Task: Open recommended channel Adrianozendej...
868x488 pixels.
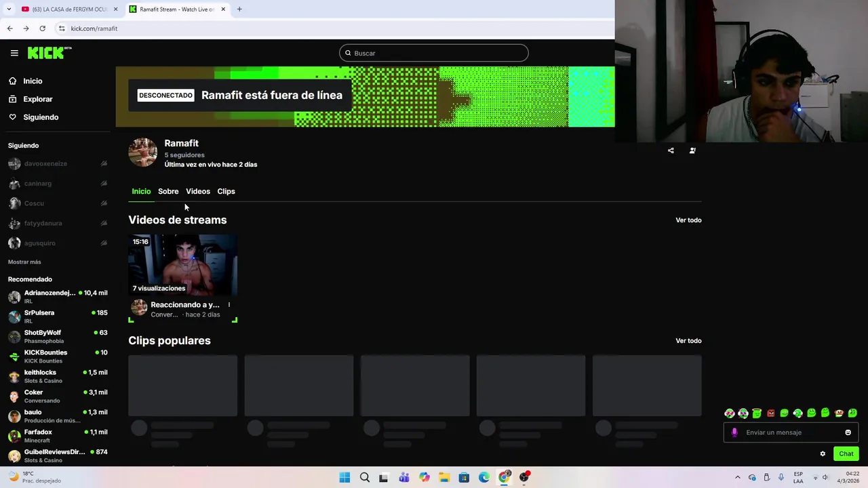Action: point(58,297)
